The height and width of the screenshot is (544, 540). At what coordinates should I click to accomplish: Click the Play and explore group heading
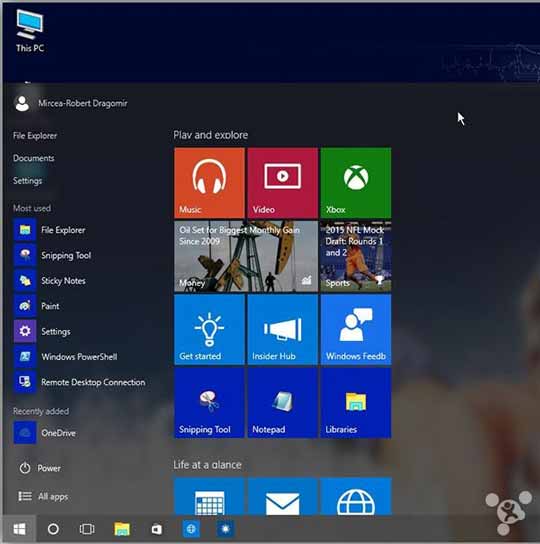click(x=211, y=135)
